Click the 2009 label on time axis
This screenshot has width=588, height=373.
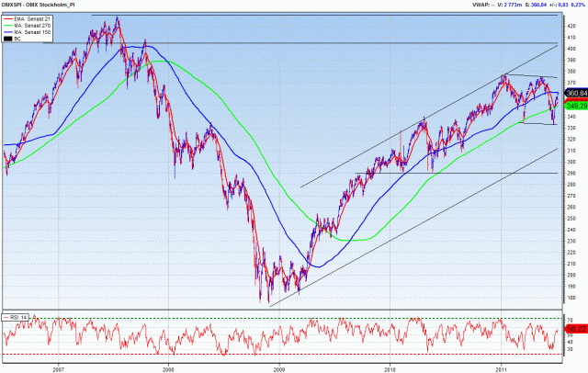tap(279, 368)
